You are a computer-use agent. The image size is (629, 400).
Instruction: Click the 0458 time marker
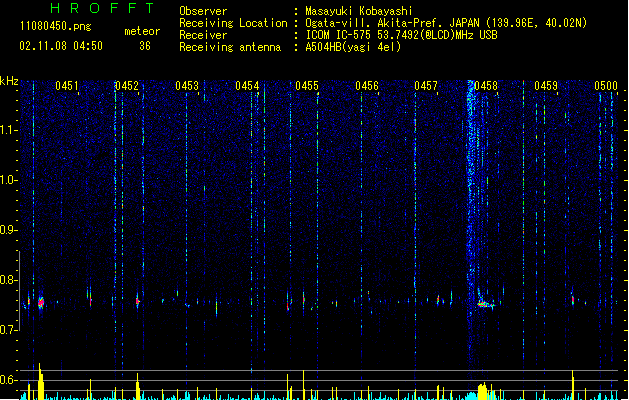pyautogui.click(x=486, y=86)
